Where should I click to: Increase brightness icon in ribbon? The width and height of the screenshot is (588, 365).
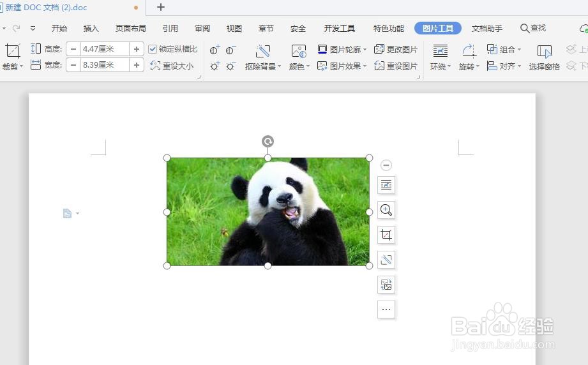tap(215, 66)
